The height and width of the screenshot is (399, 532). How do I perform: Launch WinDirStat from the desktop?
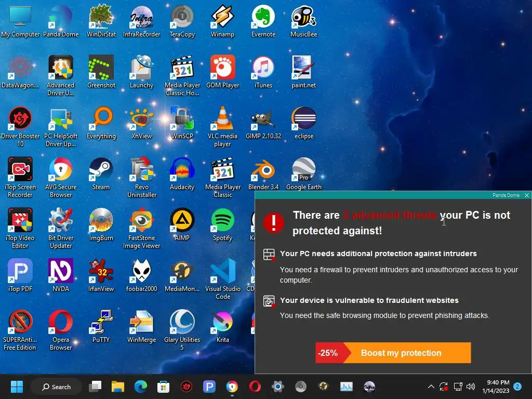point(101,21)
